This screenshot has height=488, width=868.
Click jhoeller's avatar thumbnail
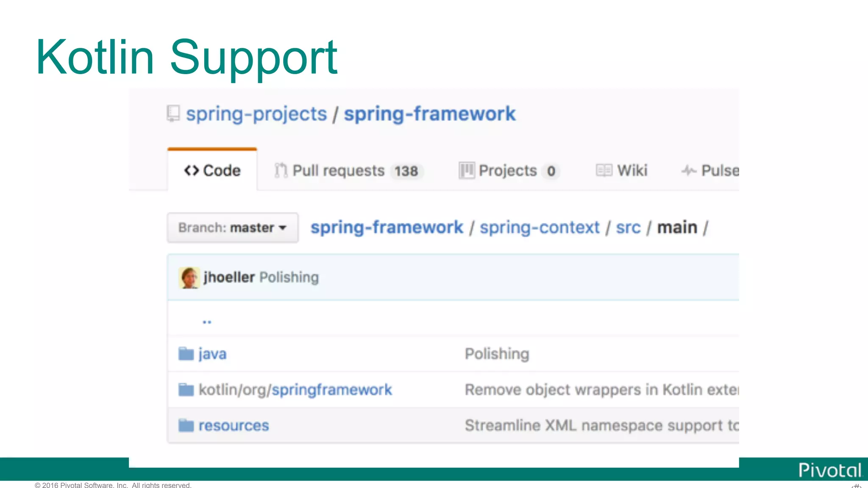[189, 278]
